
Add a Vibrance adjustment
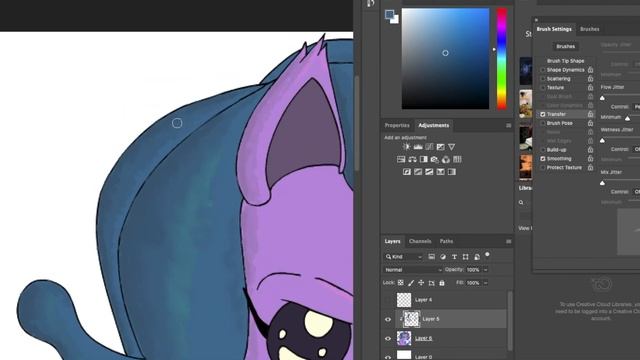(451, 147)
